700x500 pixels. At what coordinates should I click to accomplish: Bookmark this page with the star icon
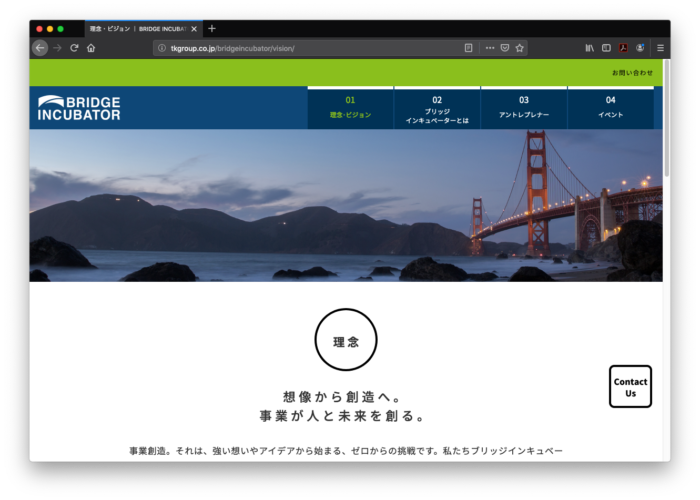point(520,48)
